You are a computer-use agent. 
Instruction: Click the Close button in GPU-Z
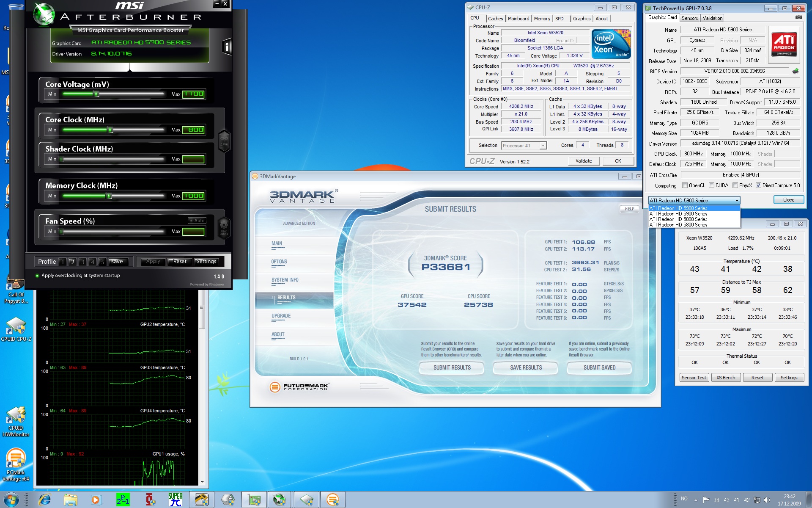[x=788, y=200]
